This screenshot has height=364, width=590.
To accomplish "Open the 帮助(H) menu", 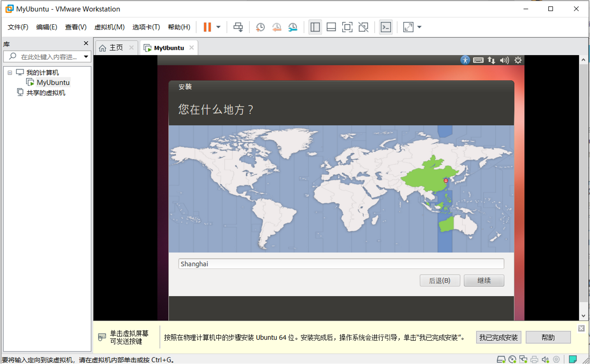I will click(x=179, y=27).
